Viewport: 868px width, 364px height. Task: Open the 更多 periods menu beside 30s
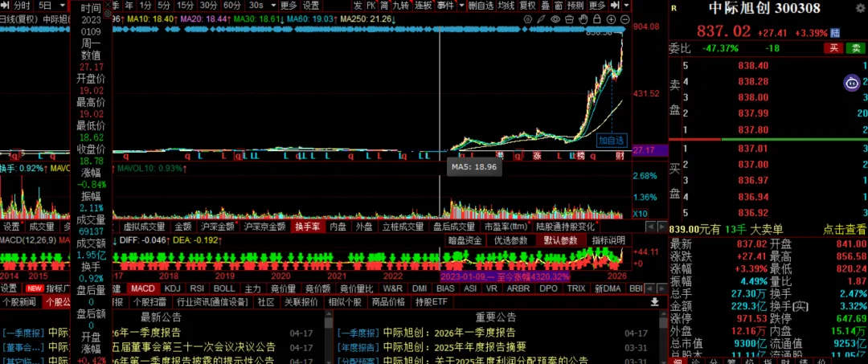coord(289,6)
